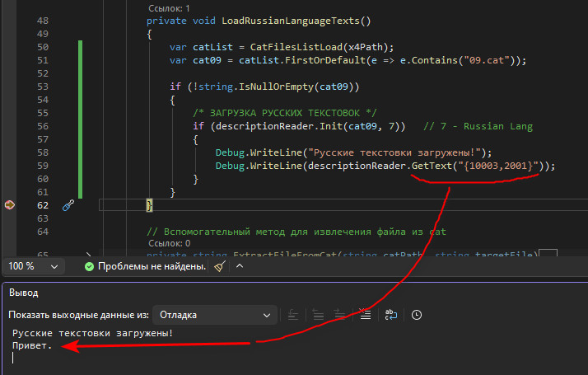Click output line "Русские текстовки загружены!"
Screen dimensions: 588x375
tap(92, 333)
